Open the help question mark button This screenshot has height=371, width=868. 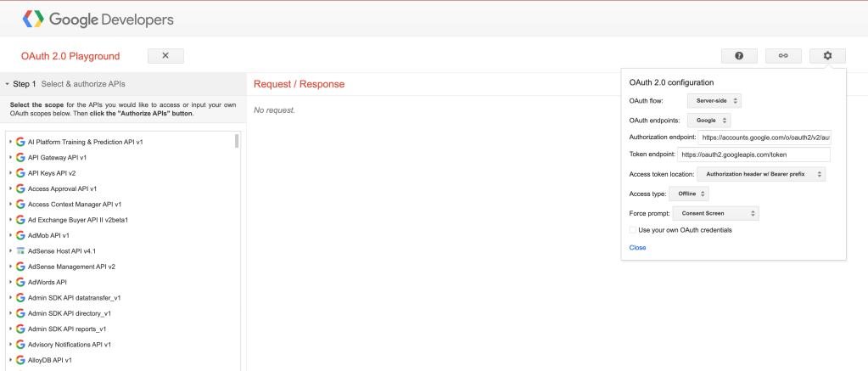coord(738,55)
